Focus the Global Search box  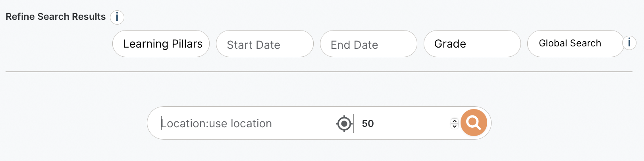tap(575, 44)
